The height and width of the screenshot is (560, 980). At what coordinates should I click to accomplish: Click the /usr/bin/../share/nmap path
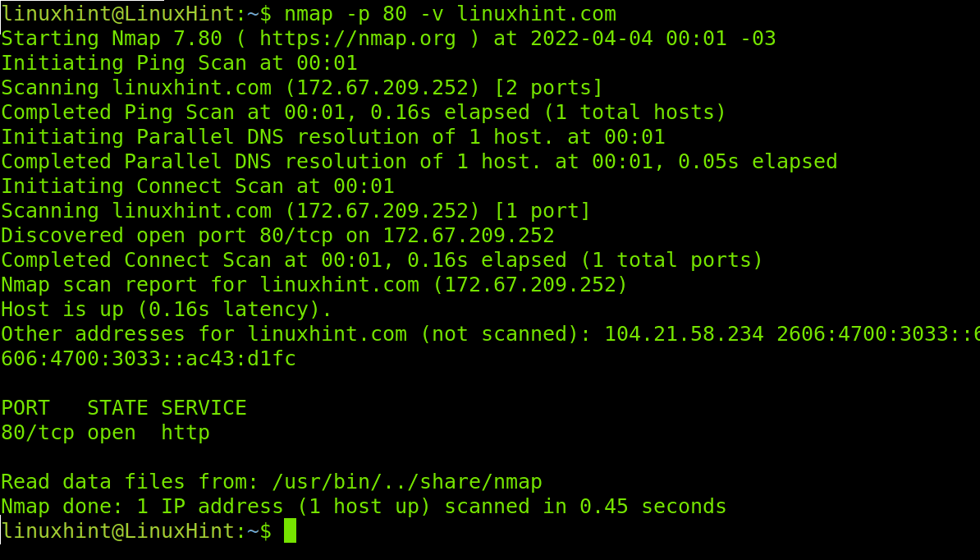pyautogui.click(x=407, y=482)
